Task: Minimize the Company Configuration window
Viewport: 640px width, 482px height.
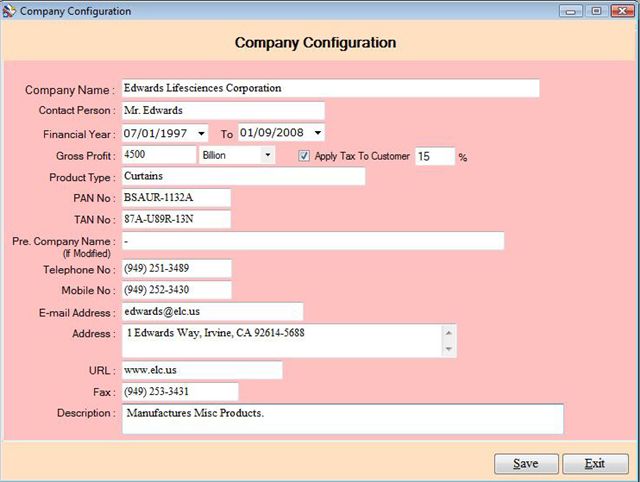Action: point(571,11)
